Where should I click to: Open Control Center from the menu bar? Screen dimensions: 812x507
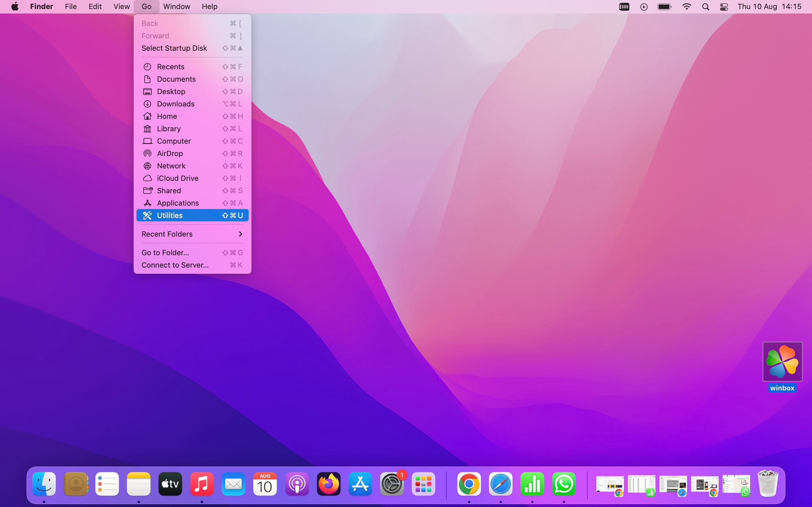click(724, 6)
